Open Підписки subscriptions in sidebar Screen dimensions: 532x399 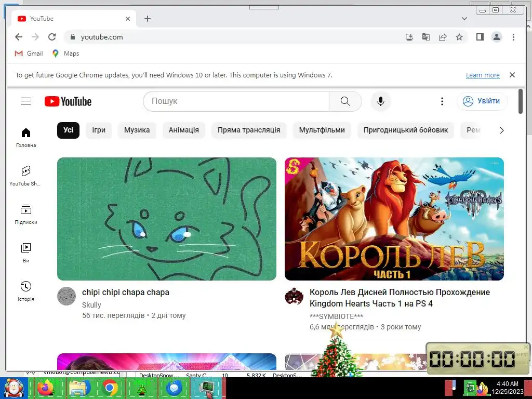pyautogui.click(x=26, y=215)
